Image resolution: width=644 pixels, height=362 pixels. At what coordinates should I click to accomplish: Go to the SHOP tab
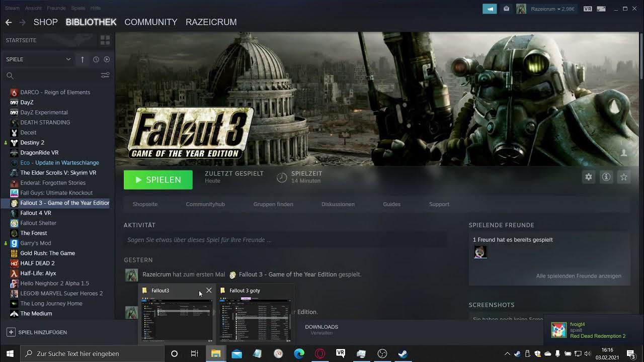pyautogui.click(x=46, y=22)
